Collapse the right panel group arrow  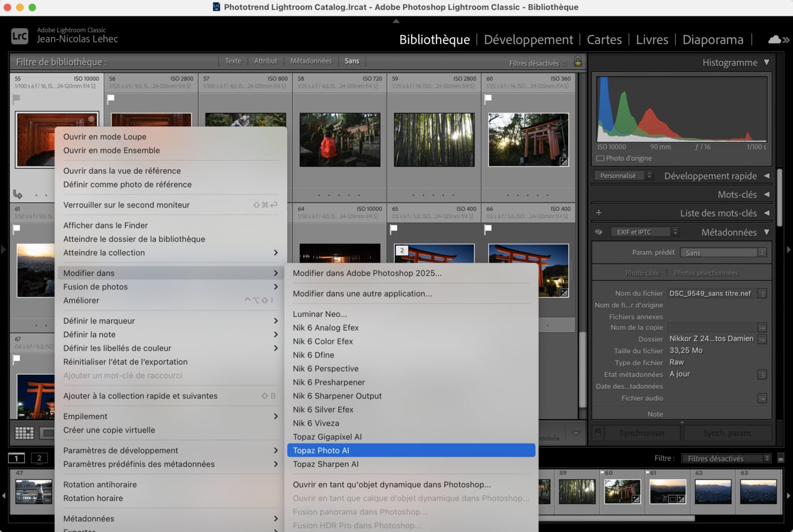point(788,250)
